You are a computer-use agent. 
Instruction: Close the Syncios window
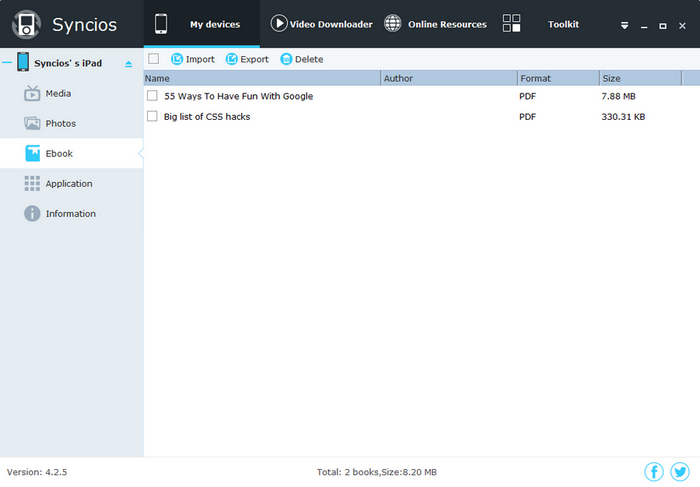tap(682, 26)
